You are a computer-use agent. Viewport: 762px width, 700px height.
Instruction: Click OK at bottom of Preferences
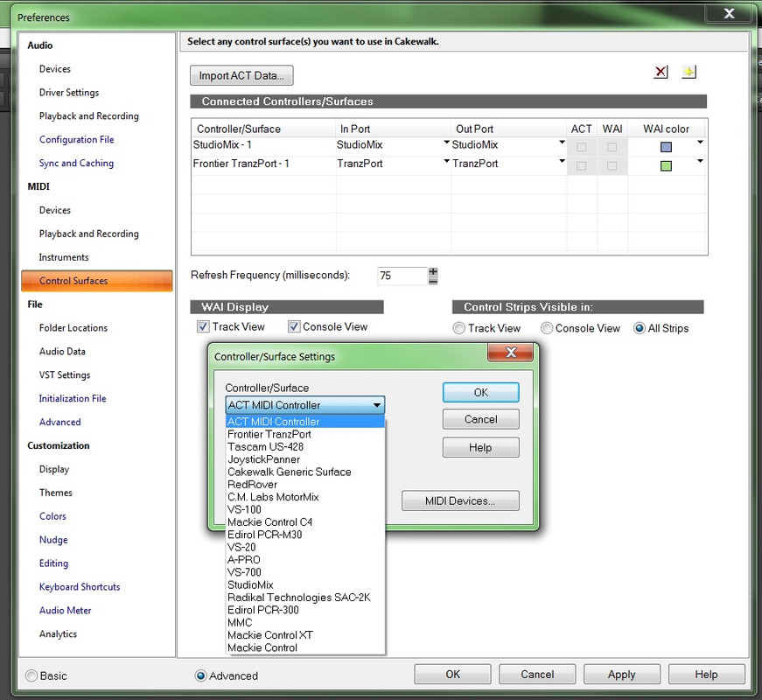pyautogui.click(x=452, y=675)
